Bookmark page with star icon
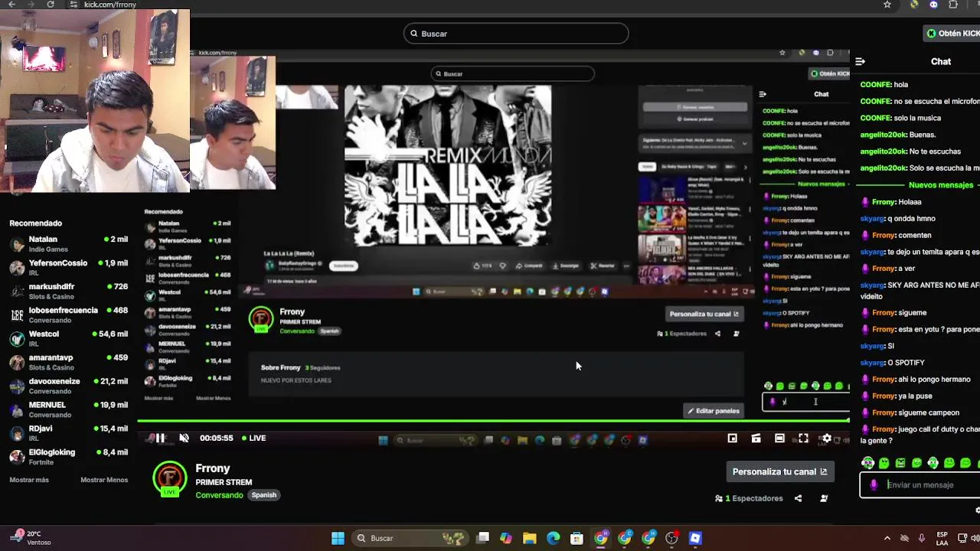The width and height of the screenshot is (980, 551). (887, 5)
